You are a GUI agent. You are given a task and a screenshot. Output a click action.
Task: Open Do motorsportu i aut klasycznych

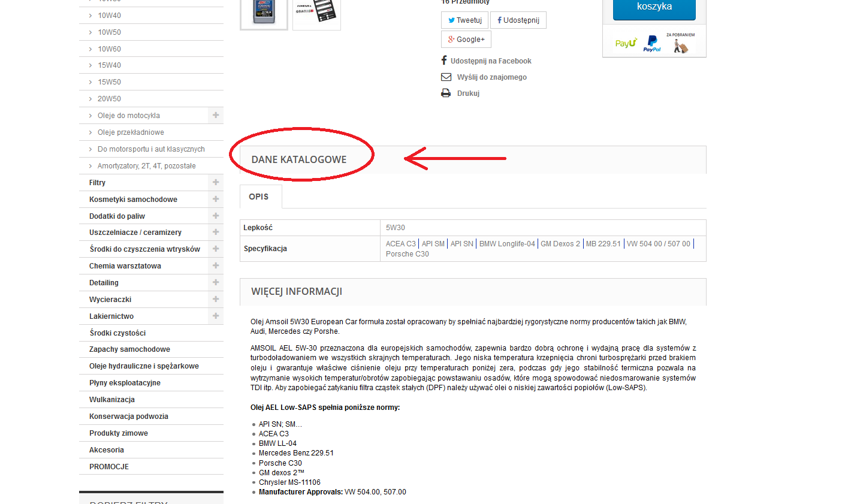coord(151,149)
